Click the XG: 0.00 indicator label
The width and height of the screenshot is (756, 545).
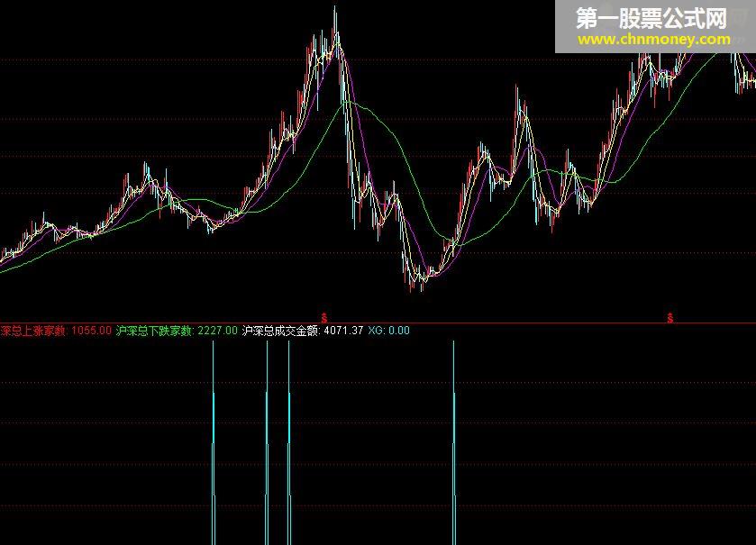click(x=388, y=331)
